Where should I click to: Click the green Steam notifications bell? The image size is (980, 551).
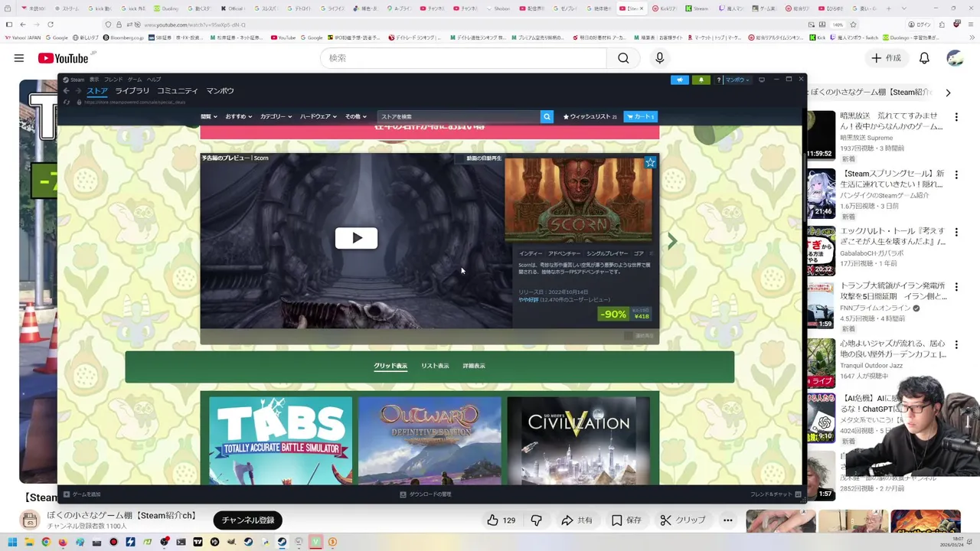(701, 80)
